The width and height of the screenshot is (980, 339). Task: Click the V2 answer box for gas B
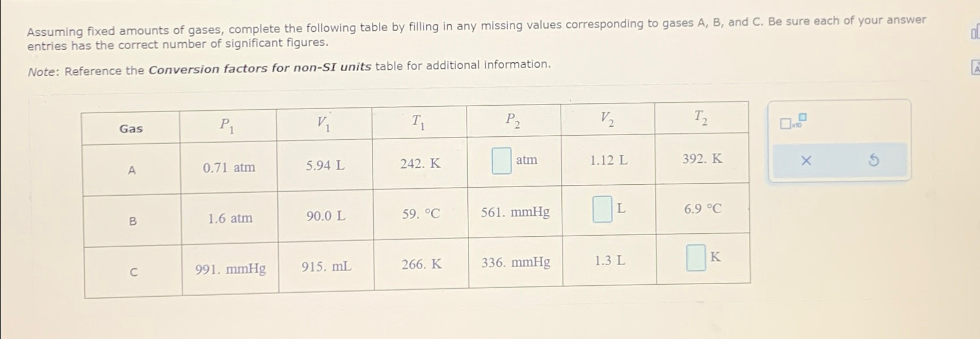(x=601, y=210)
